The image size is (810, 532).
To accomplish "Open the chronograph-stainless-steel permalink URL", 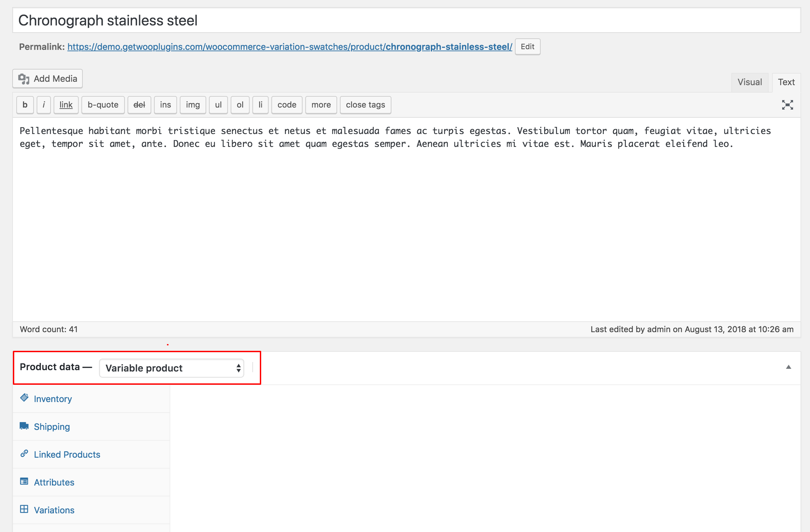I will (x=289, y=47).
